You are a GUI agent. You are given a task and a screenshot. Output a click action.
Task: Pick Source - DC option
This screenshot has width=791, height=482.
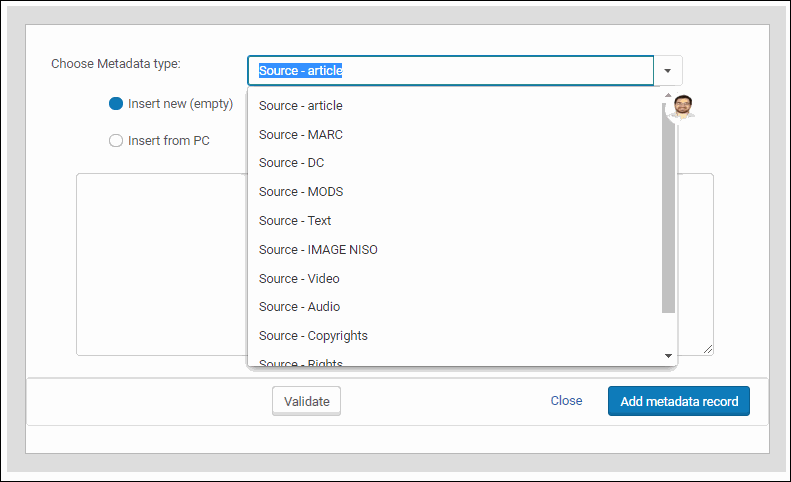[x=291, y=163]
